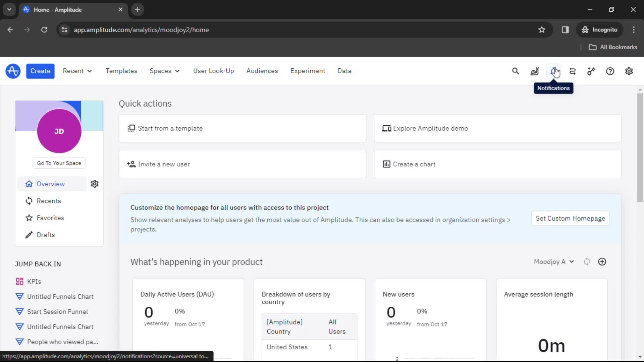The image size is (644, 362).
Task: Open the Chrome three-dot menu
Action: (x=634, y=30)
